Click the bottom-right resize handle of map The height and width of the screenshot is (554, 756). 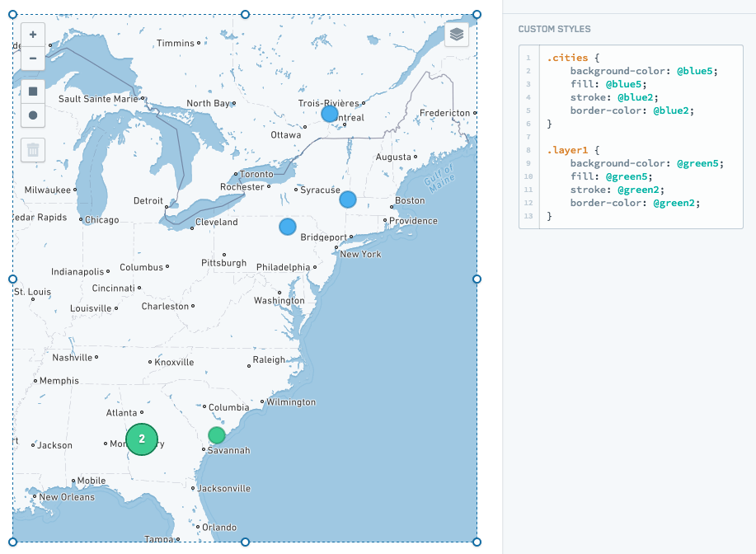pos(477,542)
